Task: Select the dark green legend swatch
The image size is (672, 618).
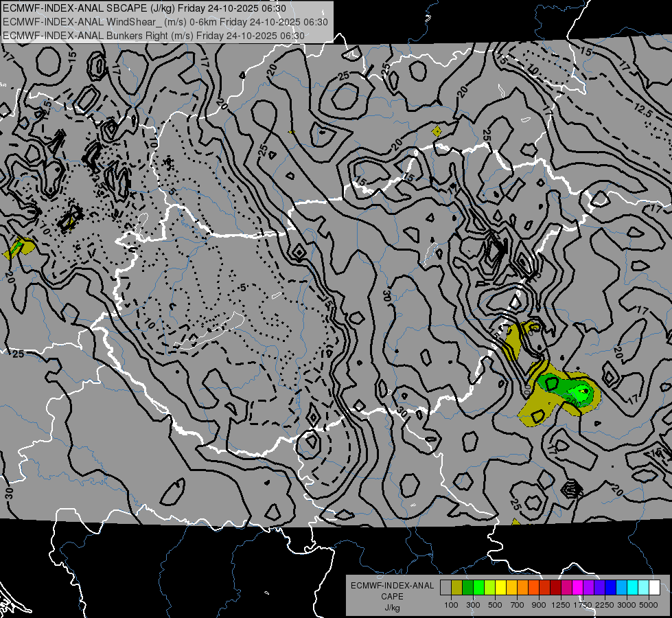Action: click(467, 588)
